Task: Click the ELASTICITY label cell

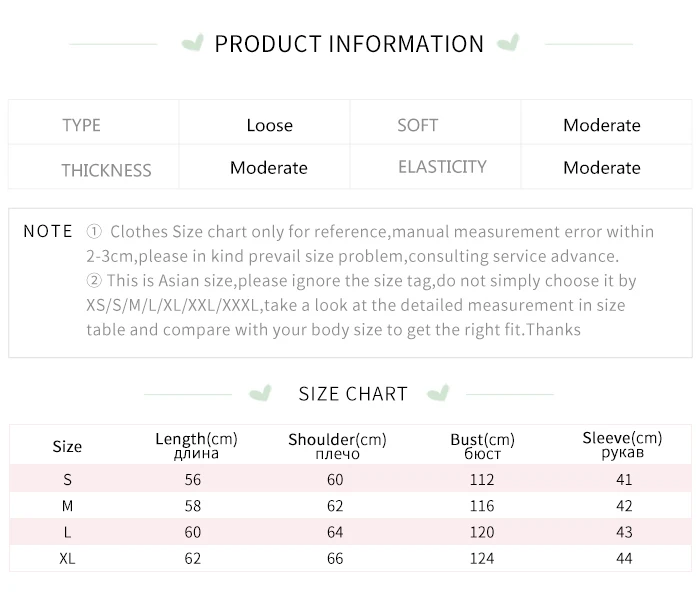Action: [x=442, y=167]
